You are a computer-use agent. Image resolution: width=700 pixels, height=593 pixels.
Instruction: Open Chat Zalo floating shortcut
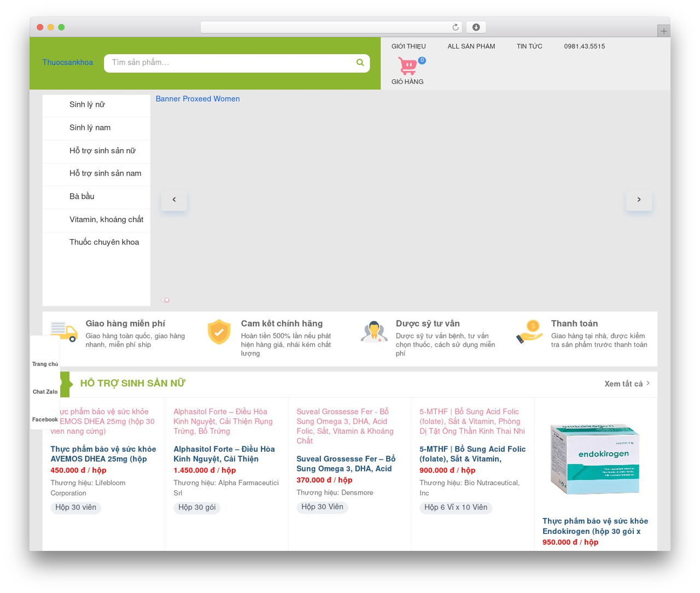[45, 392]
